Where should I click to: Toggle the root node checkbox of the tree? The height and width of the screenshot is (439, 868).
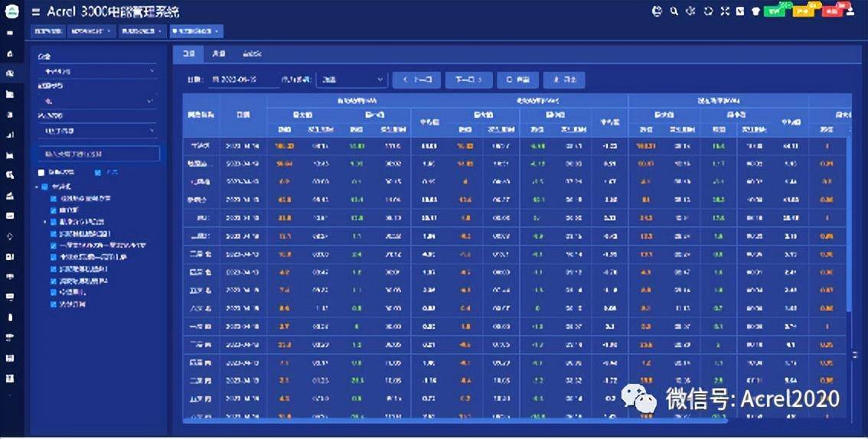(x=45, y=187)
